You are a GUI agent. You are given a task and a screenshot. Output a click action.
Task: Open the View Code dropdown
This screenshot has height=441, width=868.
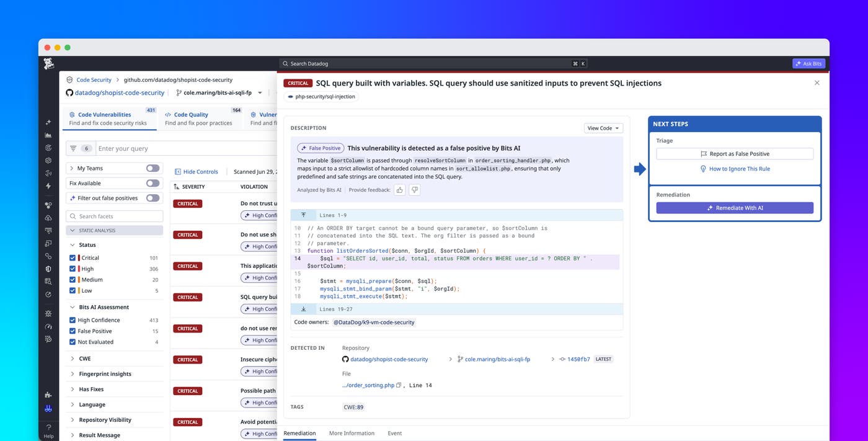[603, 128]
